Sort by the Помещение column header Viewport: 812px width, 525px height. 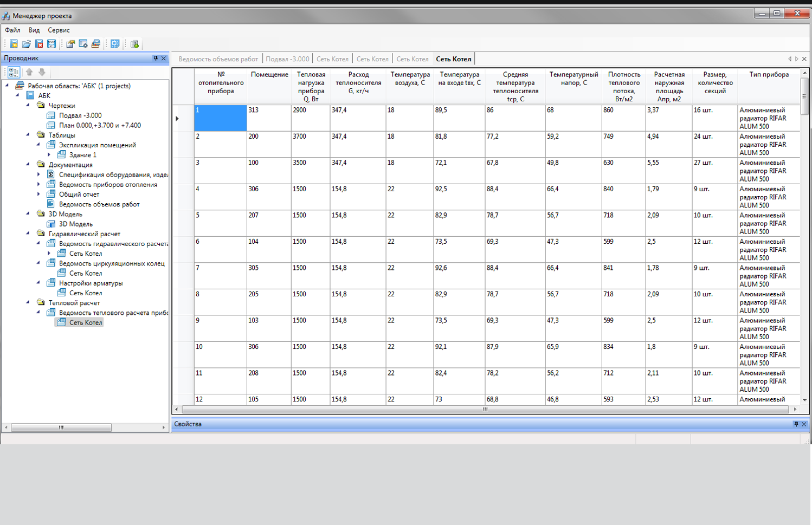269,86
